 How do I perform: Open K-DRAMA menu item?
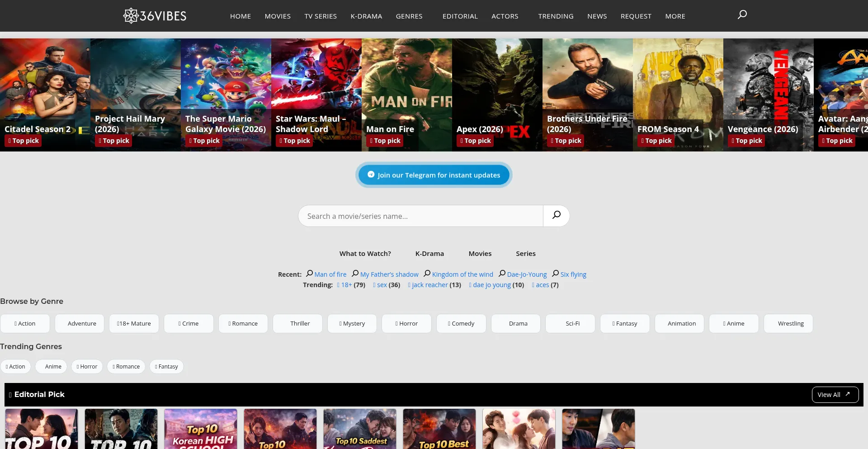tap(366, 16)
